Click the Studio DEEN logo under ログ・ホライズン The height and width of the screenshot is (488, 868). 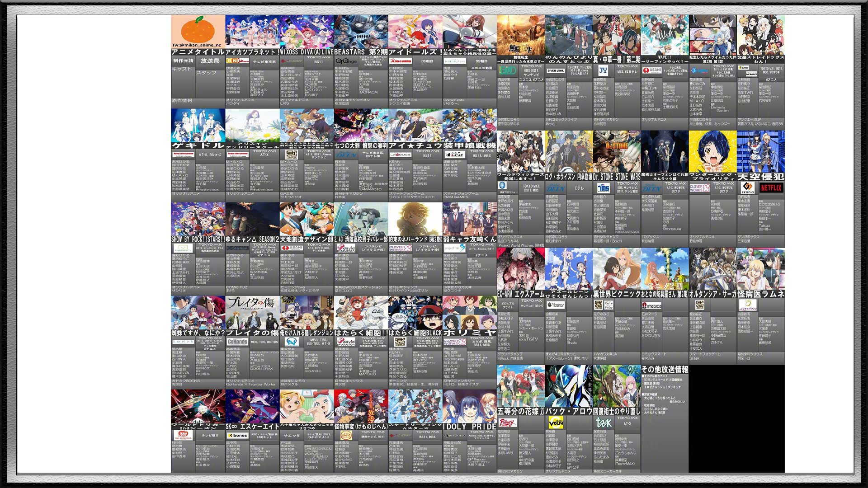pyautogui.click(x=556, y=188)
